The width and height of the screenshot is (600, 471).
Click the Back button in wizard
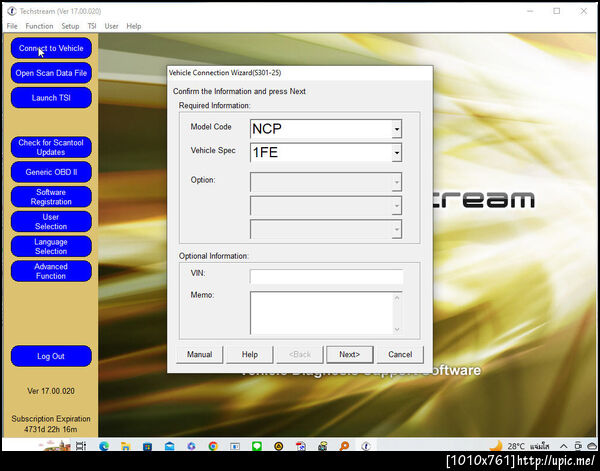(300, 355)
